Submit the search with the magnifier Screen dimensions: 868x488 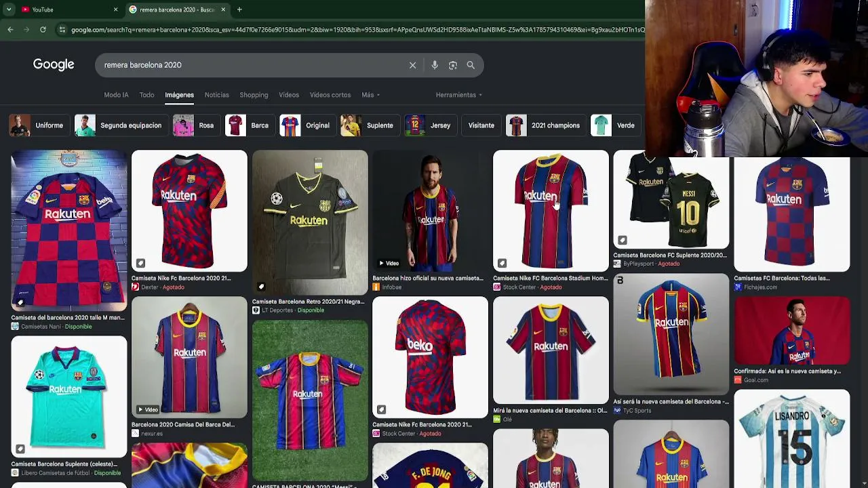[x=471, y=65]
